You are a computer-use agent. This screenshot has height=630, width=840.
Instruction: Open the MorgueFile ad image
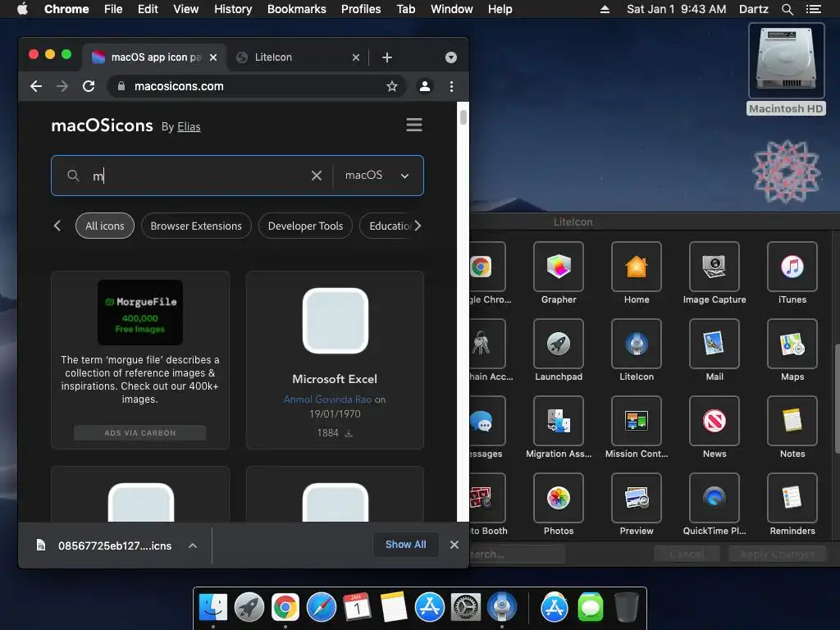139,313
